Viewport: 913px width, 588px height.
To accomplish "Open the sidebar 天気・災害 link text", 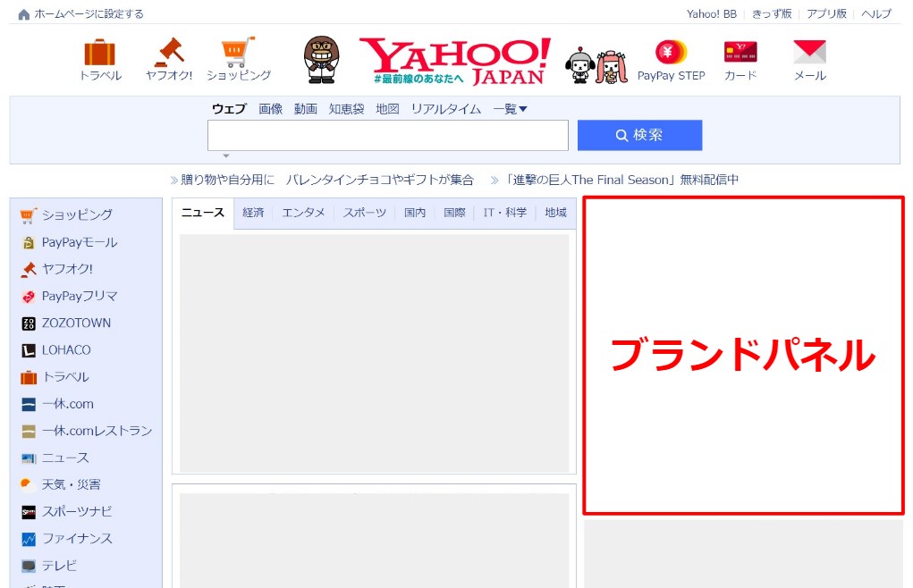I will point(71,484).
